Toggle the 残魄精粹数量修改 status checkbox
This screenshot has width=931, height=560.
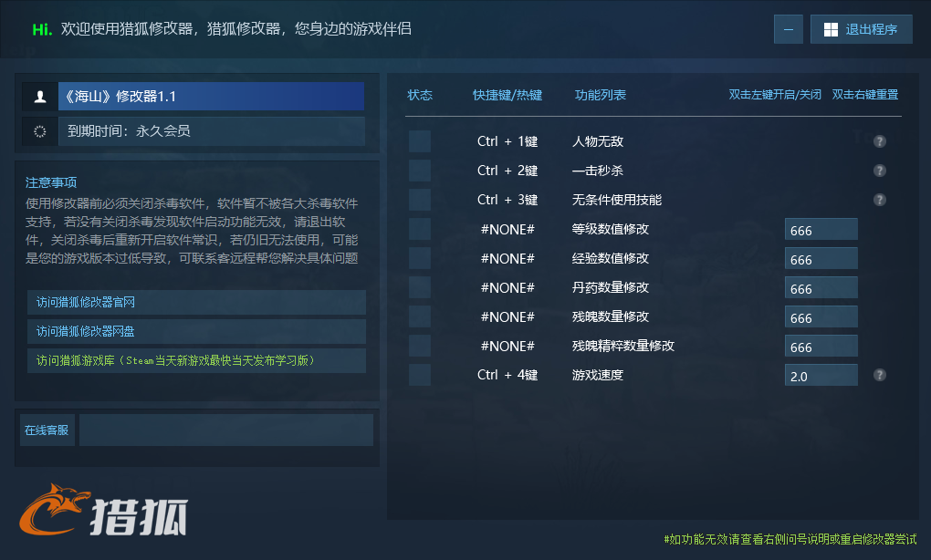click(420, 346)
